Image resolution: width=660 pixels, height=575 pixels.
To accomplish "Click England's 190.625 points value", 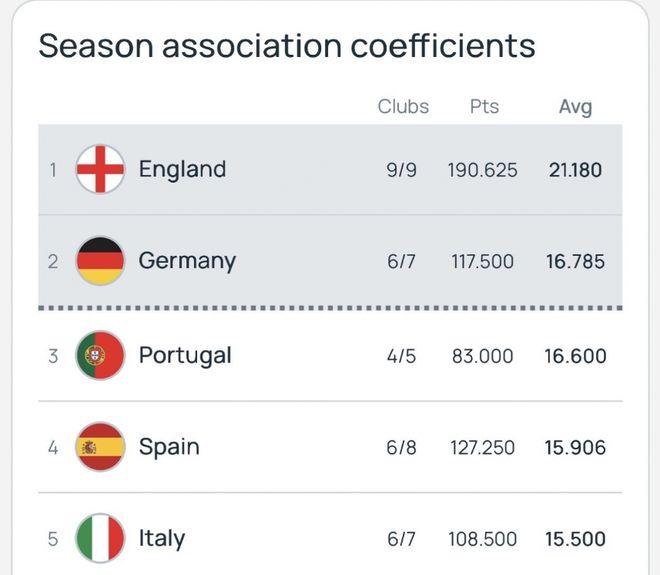I will [x=483, y=170].
